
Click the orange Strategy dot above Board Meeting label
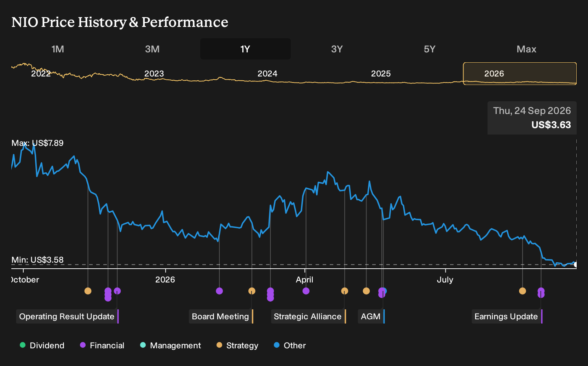point(252,291)
